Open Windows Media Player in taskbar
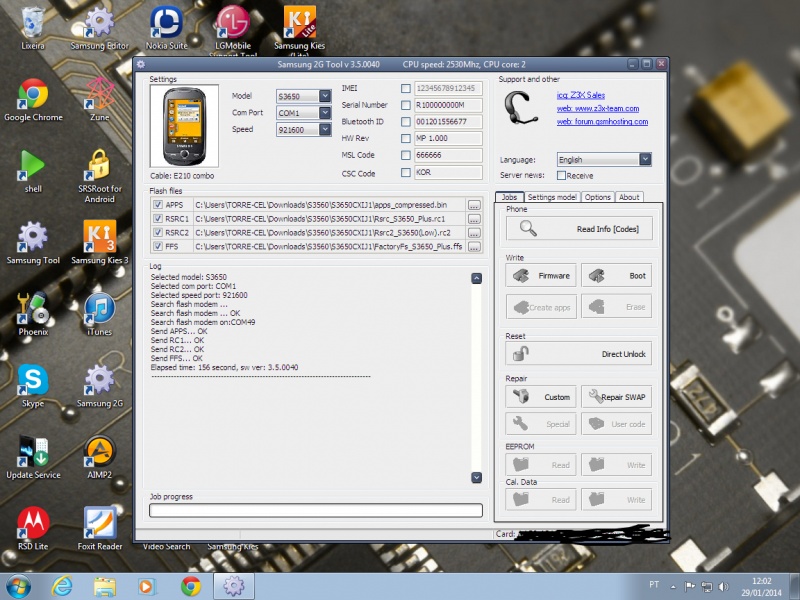The image size is (800, 600). pyautogui.click(x=147, y=586)
